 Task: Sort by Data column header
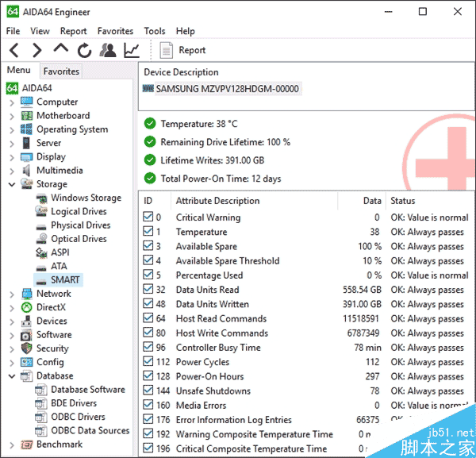coord(372,201)
